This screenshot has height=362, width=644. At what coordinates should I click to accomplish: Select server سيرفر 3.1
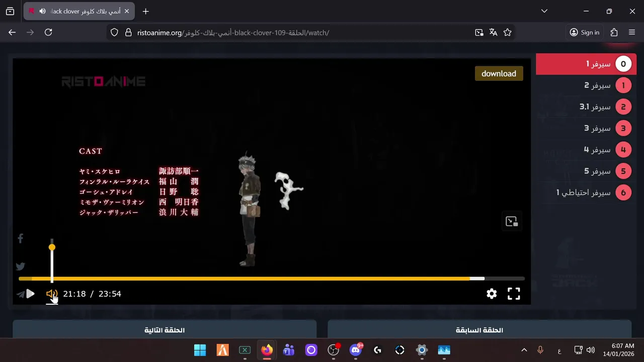point(586,107)
